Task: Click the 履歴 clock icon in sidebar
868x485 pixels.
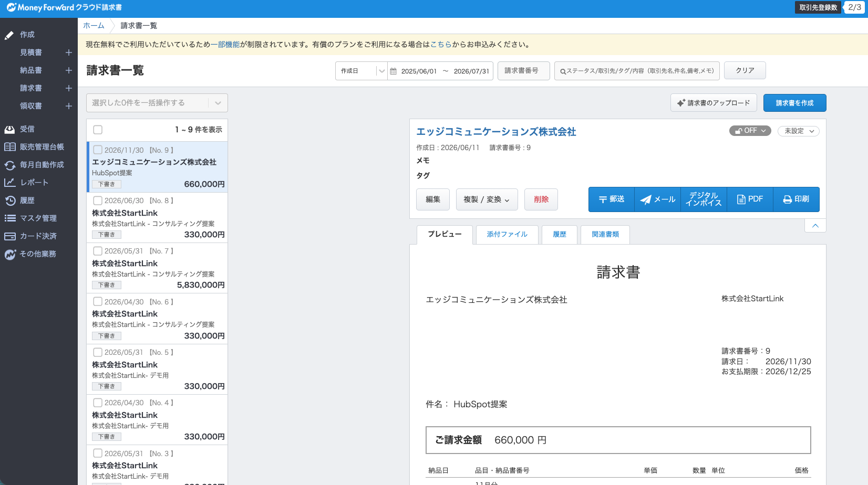Action: point(9,201)
